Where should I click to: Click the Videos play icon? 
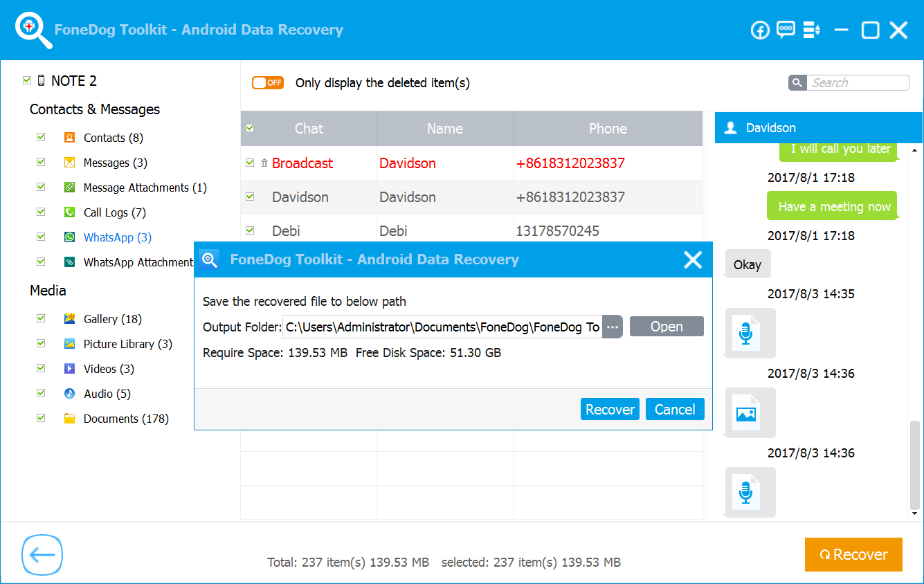pyautogui.click(x=69, y=369)
